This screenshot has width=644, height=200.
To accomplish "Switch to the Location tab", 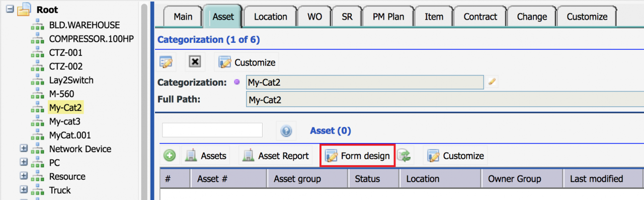I will 271,17.
